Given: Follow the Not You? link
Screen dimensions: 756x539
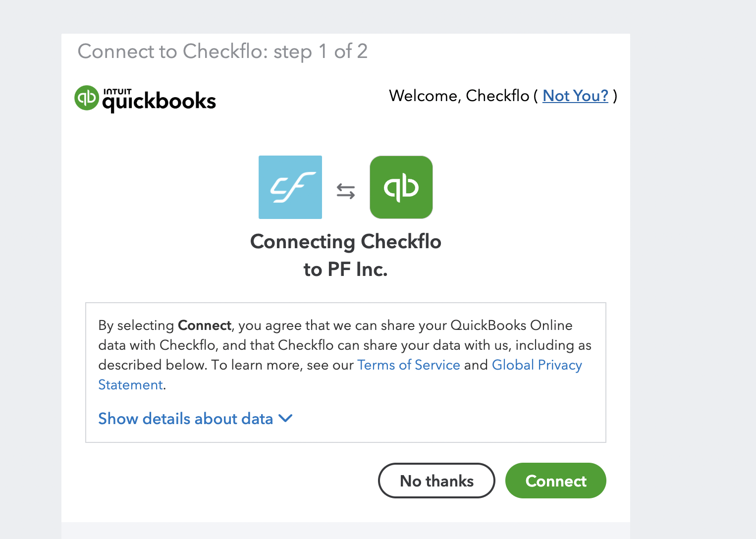Looking at the screenshot, I should click(x=576, y=96).
